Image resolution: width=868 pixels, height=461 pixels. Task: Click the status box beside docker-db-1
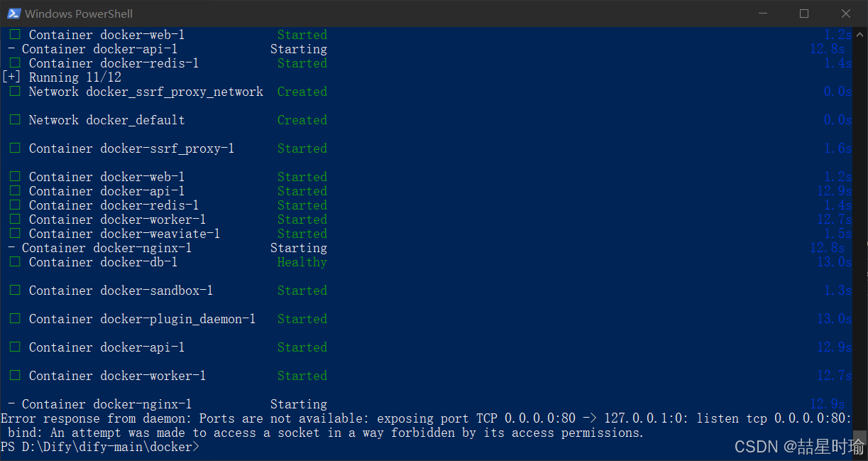(x=15, y=262)
